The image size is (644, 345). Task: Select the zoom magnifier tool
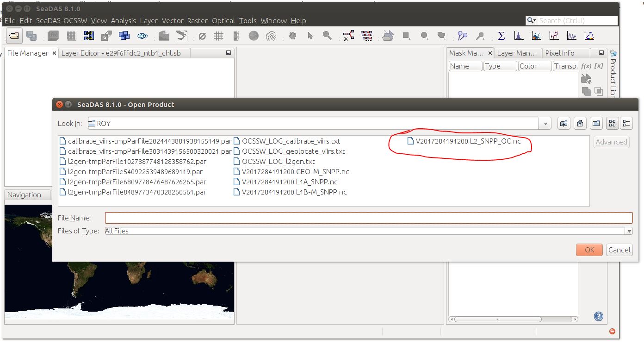coord(327,36)
